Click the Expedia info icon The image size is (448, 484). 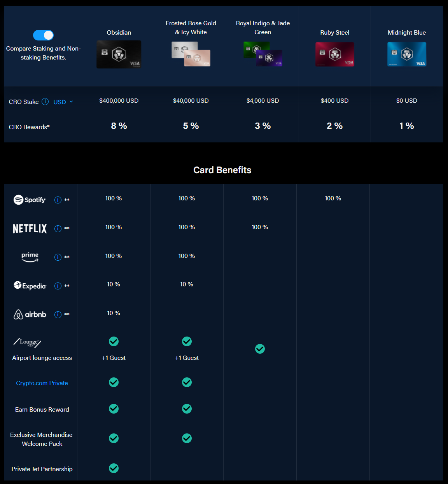click(58, 286)
